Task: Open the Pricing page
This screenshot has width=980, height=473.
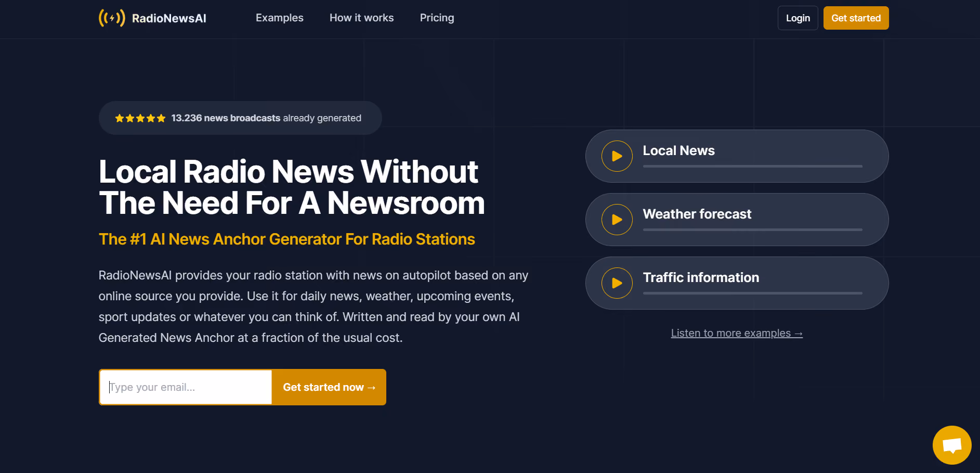Action: click(x=437, y=18)
